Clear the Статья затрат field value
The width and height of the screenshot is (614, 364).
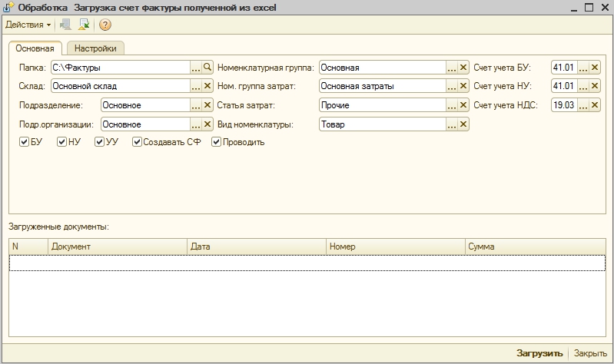(463, 104)
